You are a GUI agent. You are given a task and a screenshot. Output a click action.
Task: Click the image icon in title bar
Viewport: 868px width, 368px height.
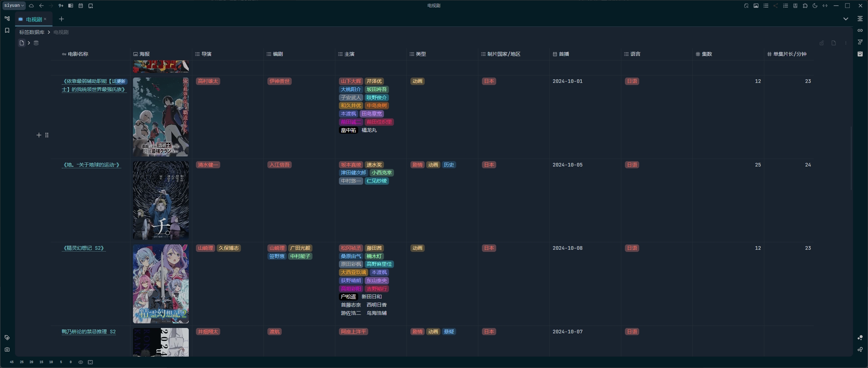point(756,6)
